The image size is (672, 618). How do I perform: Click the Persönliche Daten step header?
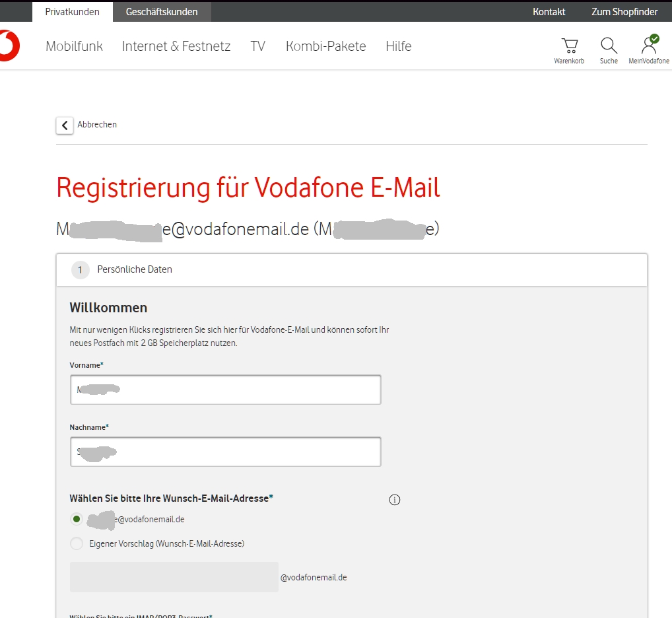pos(351,269)
